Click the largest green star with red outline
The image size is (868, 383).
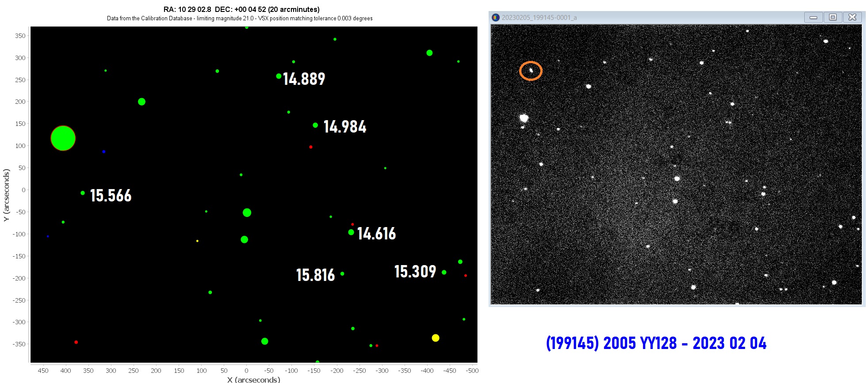(x=63, y=138)
